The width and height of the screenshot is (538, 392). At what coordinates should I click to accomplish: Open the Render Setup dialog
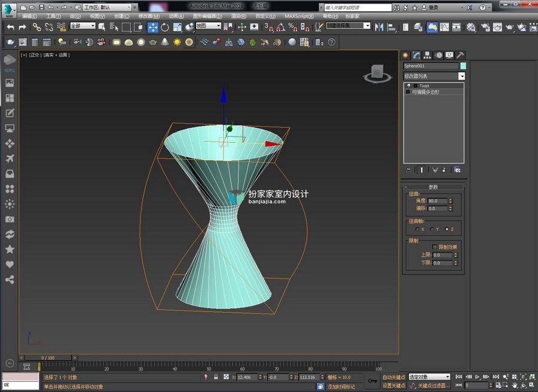[x=485, y=27]
